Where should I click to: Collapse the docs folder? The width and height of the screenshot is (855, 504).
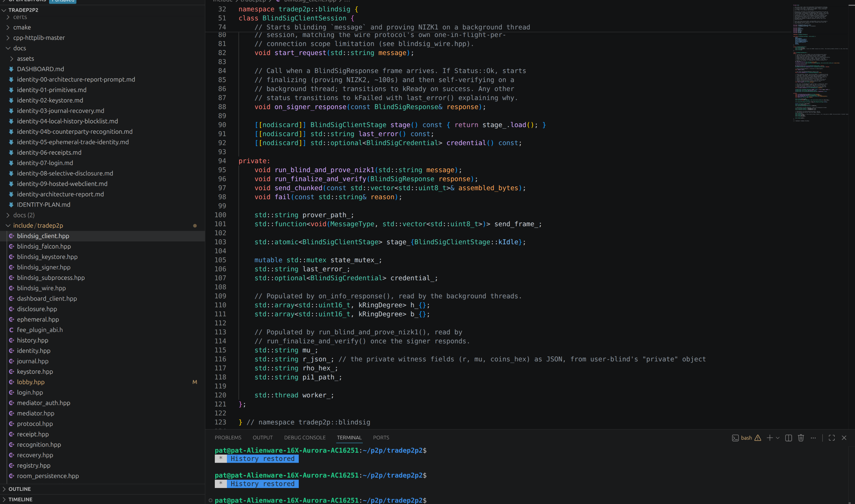[8, 48]
